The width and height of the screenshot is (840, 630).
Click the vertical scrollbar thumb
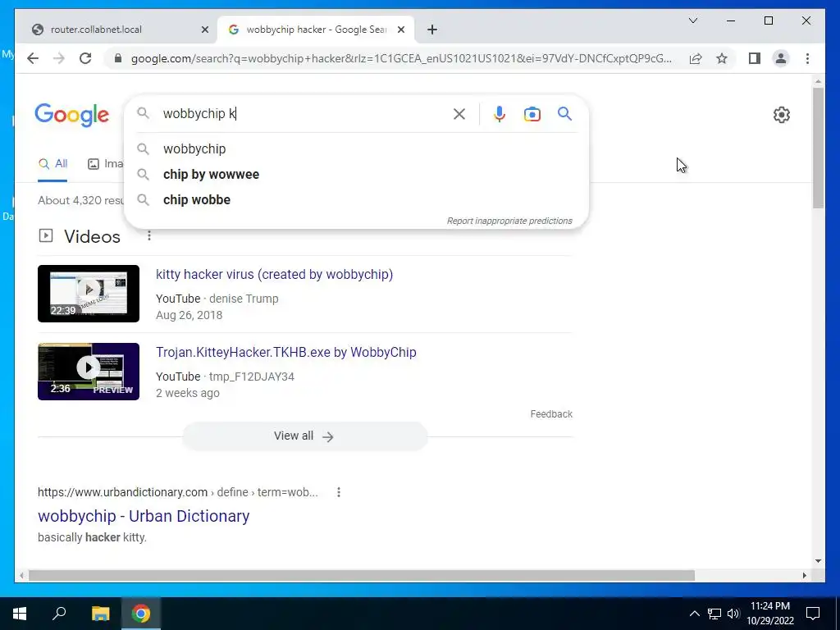tap(818, 148)
